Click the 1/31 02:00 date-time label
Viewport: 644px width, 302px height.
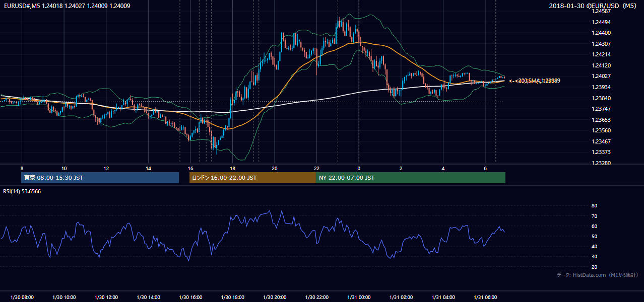(401, 297)
